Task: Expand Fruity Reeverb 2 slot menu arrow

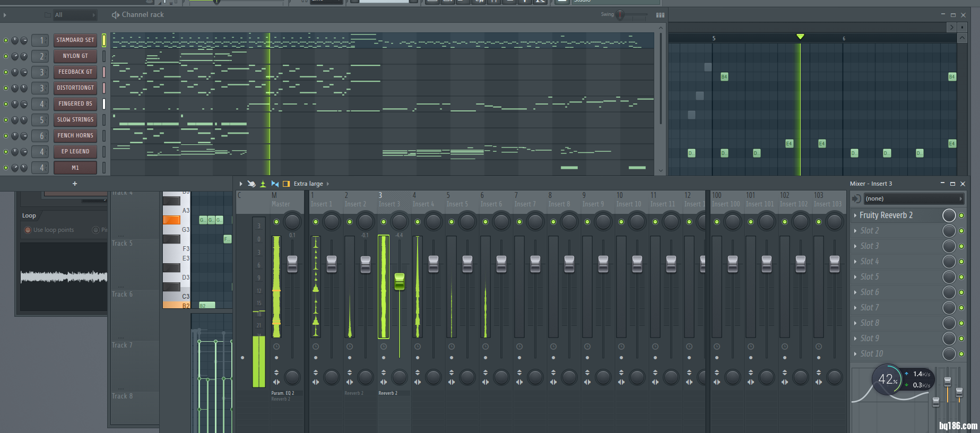Action: tap(855, 215)
